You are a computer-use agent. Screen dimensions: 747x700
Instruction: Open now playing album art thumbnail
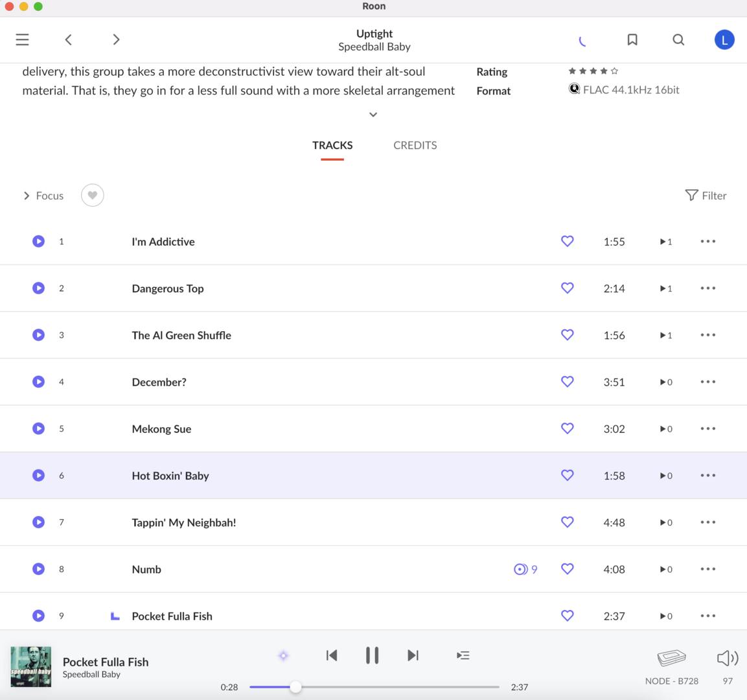31,667
